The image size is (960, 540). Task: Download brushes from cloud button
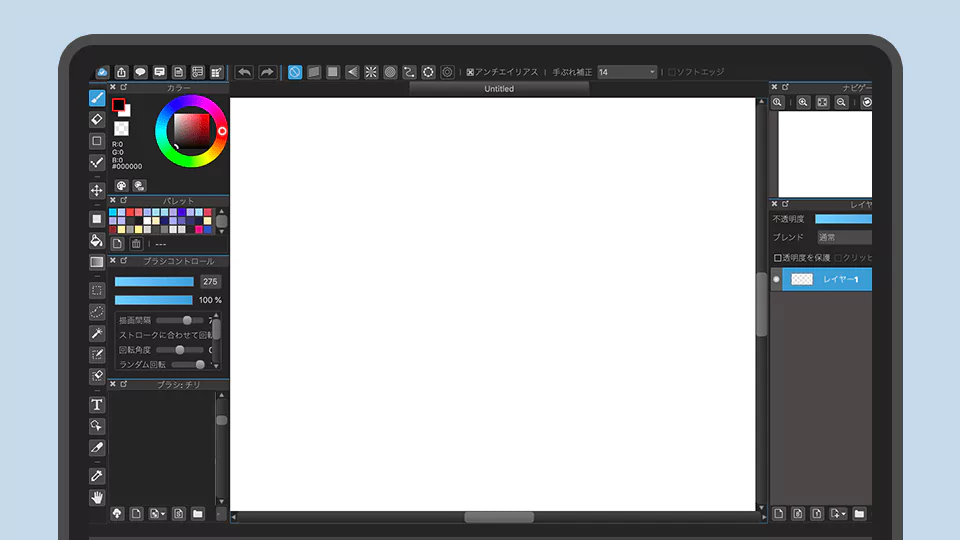[117, 514]
